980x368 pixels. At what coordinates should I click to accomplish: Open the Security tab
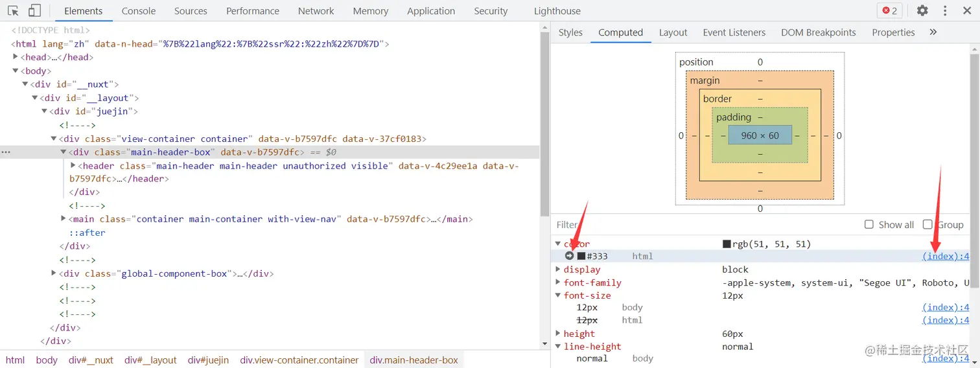click(491, 11)
